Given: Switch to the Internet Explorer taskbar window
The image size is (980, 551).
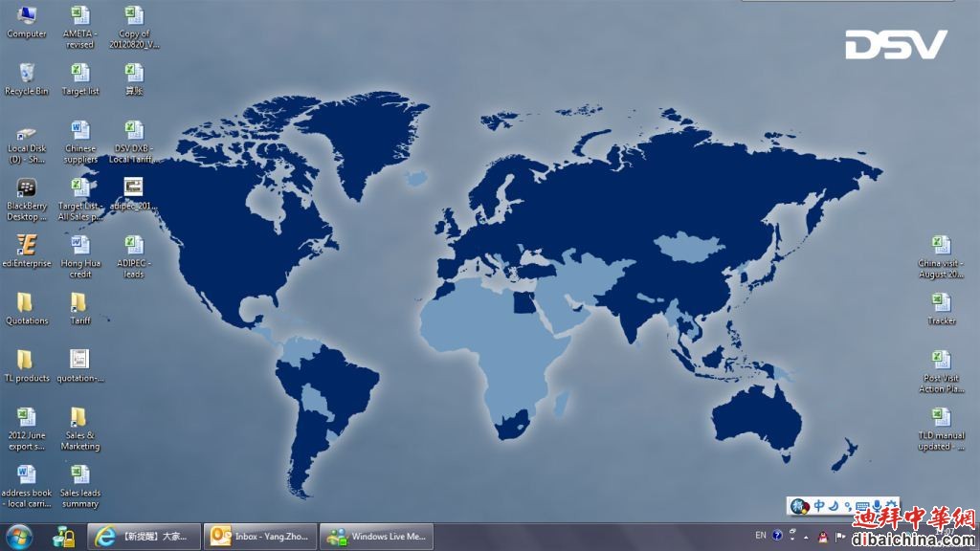Looking at the screenshot, I should [144, 537].
